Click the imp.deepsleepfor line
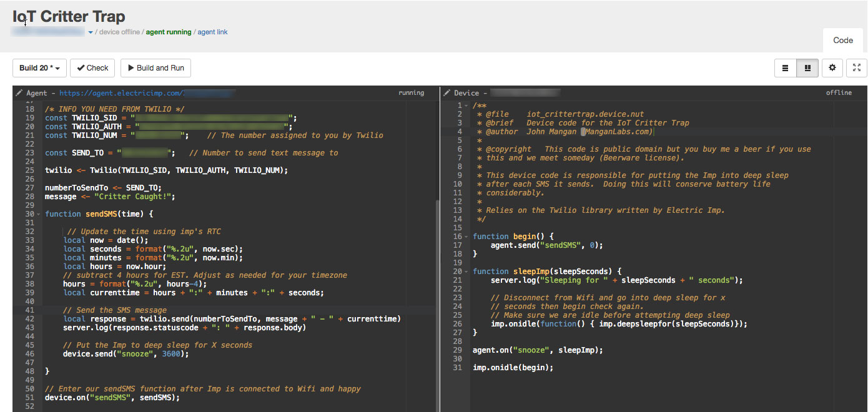 [x=619, y=324]
